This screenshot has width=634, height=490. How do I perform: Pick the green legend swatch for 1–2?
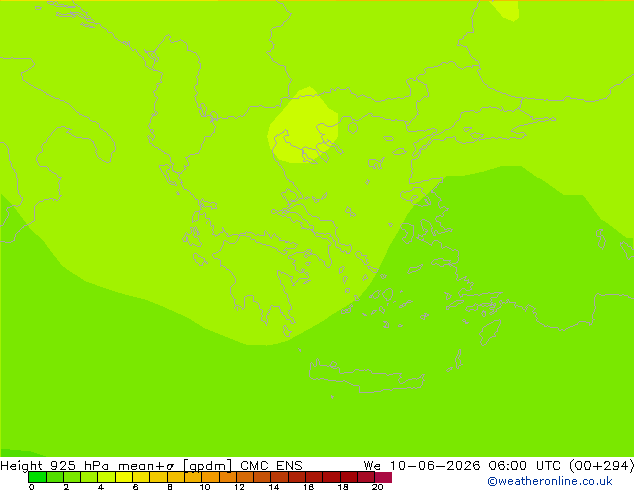tap(55, 477)
